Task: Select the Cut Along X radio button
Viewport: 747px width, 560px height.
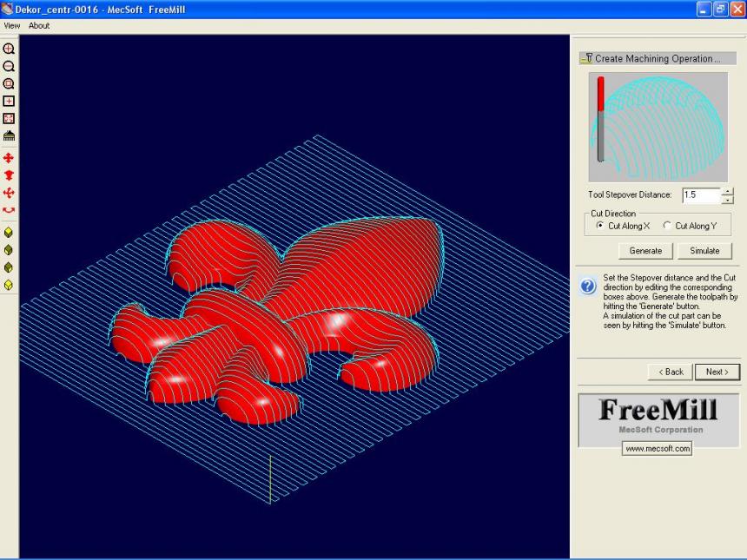Action: pyautogui.click(x=600, y=226)
